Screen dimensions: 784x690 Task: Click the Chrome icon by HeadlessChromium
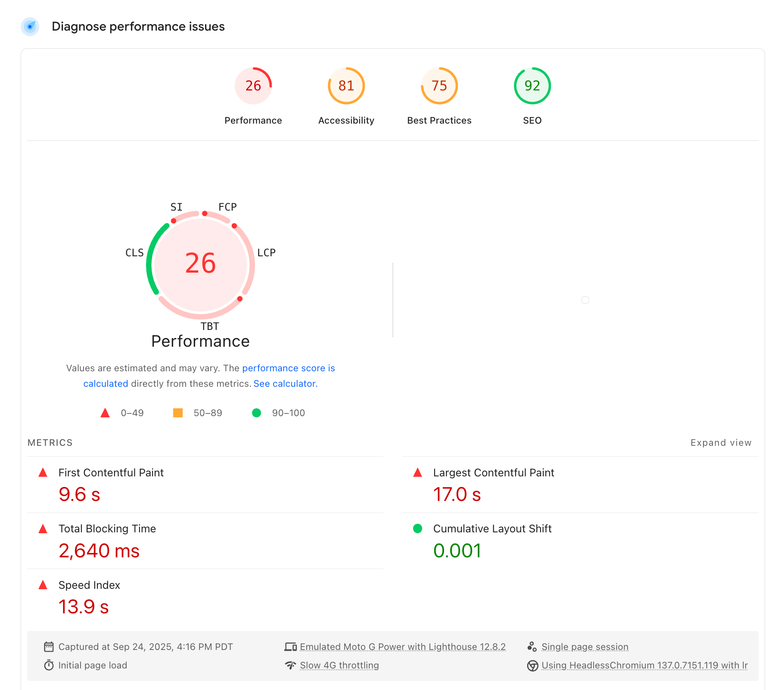pos(532,665)
